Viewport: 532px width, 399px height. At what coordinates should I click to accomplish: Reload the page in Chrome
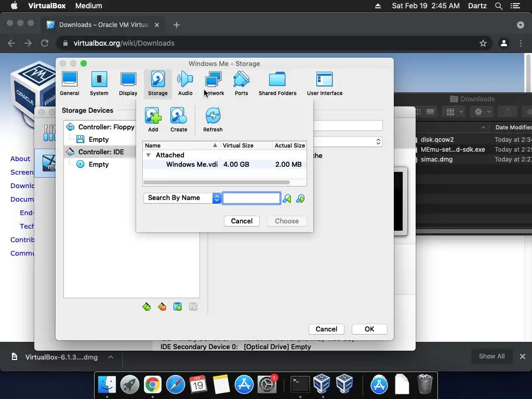coord(45,44)
